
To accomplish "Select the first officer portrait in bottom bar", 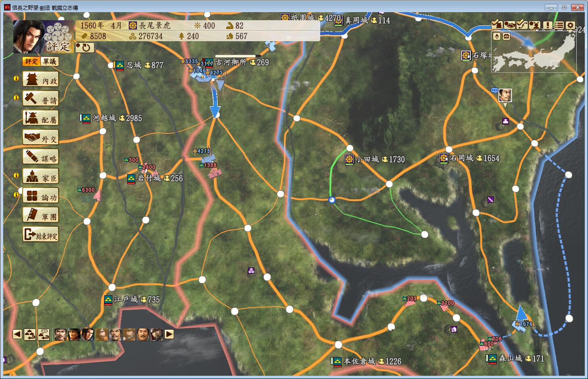I will (61, 334).
